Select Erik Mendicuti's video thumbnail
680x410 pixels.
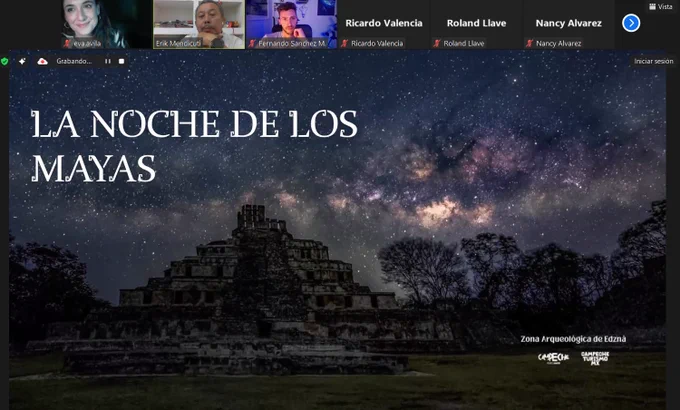click(x=199, y=24)
